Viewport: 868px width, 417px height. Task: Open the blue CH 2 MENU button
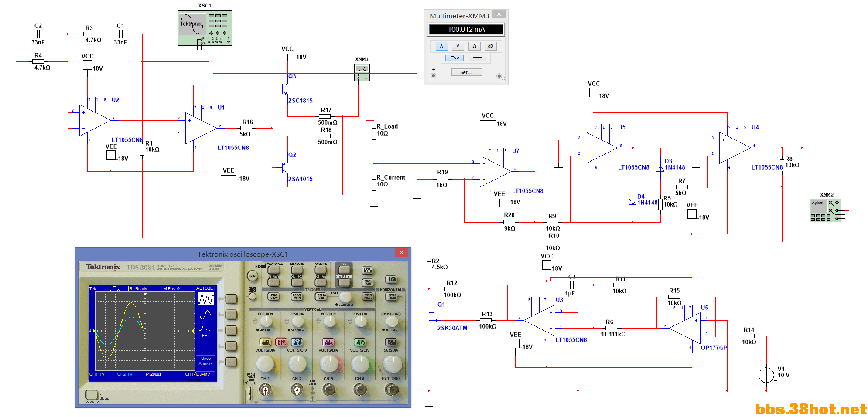point(297,342)
